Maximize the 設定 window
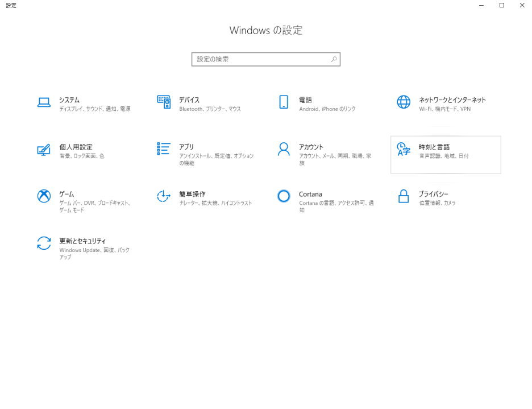Screen dimensions: 532x409 502,5
